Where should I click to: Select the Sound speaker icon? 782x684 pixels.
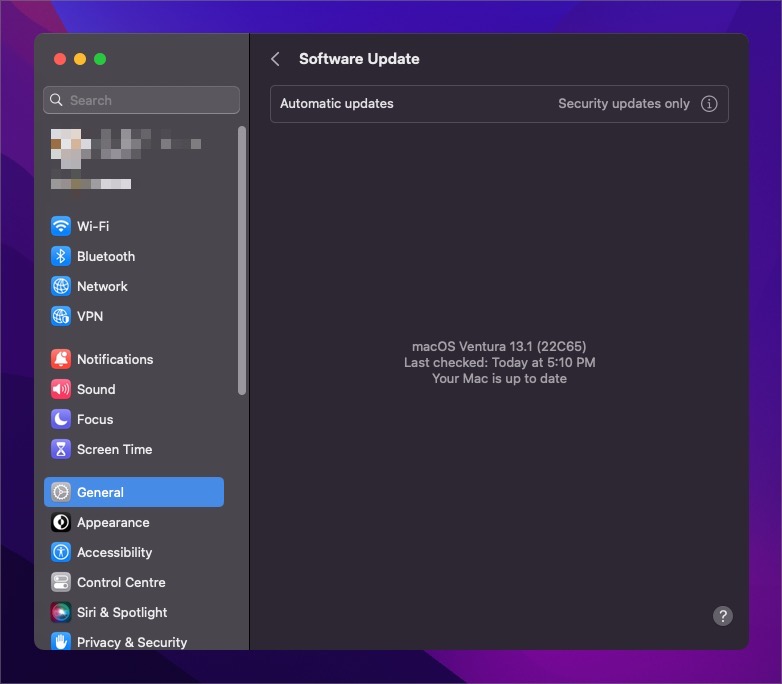point(61,389)
